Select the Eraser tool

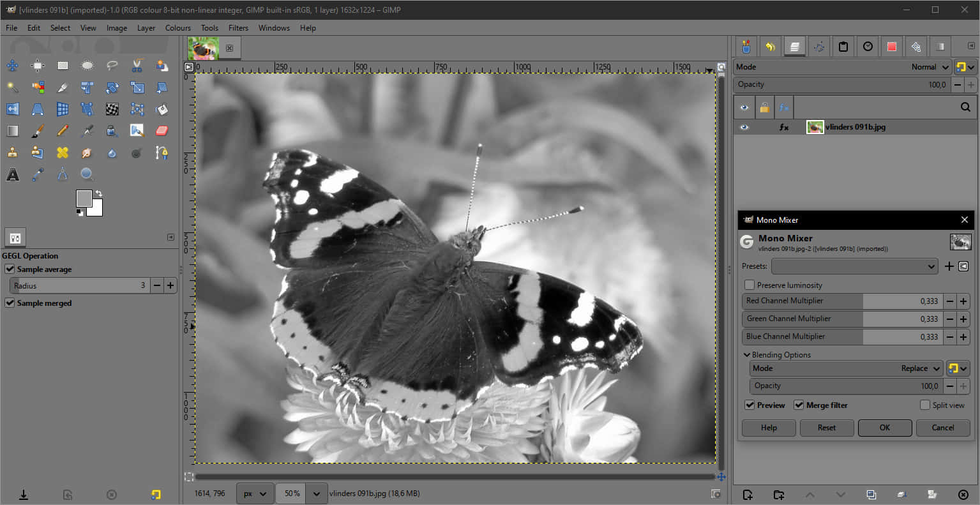[x=162, y=131]
